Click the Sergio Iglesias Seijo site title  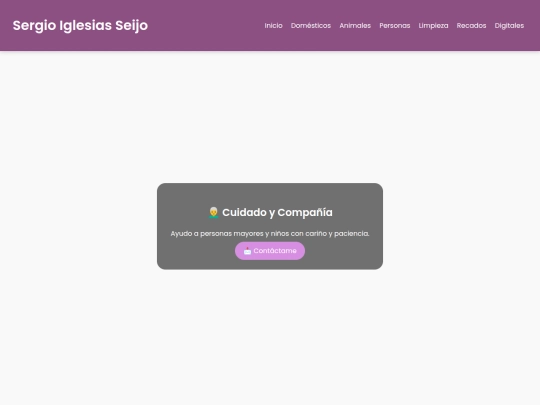click(80, 25)
